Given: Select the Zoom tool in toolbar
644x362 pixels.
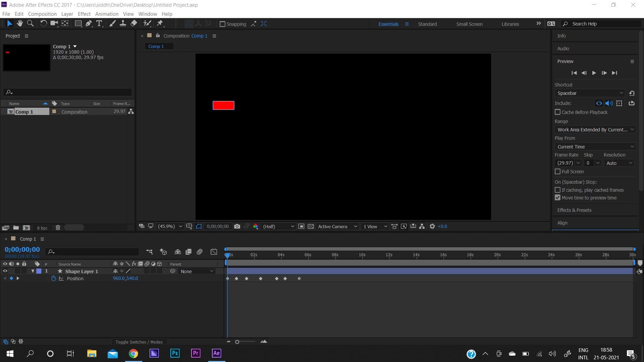Looking at the screenshot, I should point(30,23).
